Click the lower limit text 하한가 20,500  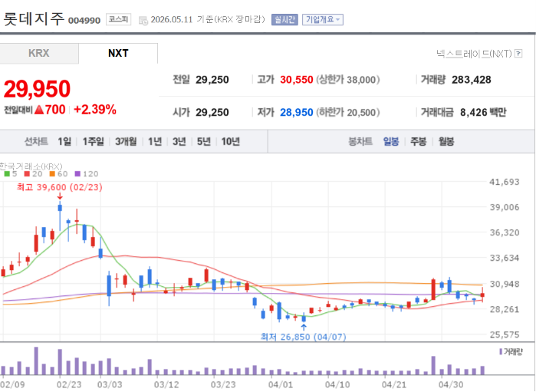348,112
